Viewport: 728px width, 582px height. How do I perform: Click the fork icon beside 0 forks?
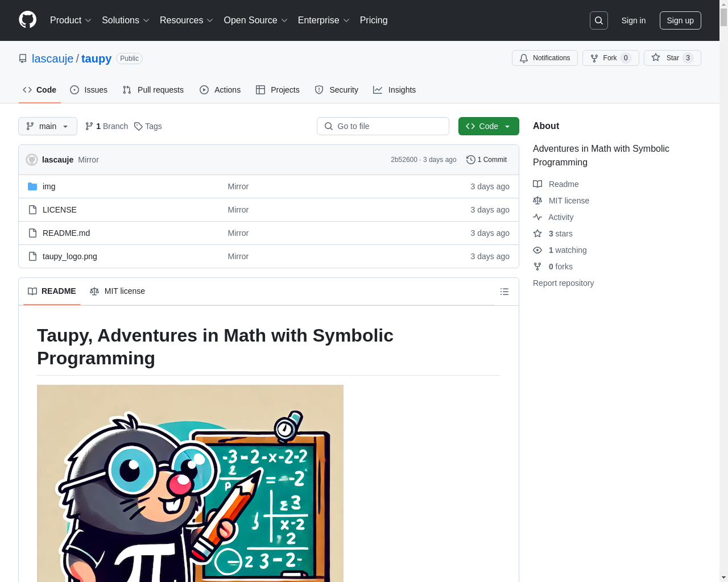tap(537, 267)
